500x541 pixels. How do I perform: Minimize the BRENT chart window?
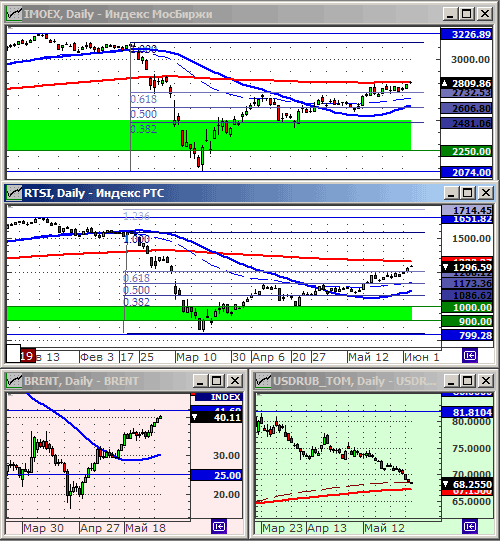[200, 381]
